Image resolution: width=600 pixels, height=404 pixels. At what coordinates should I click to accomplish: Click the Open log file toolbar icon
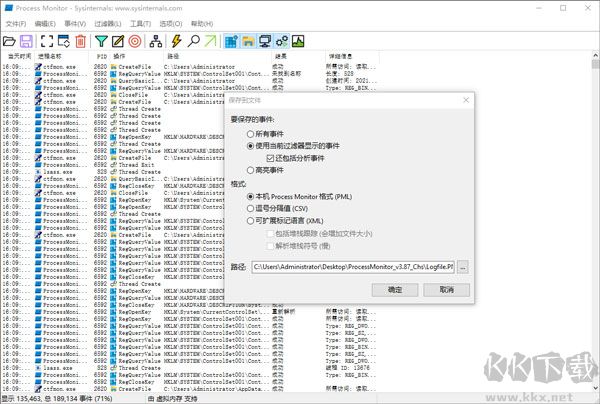coord(9,41)
